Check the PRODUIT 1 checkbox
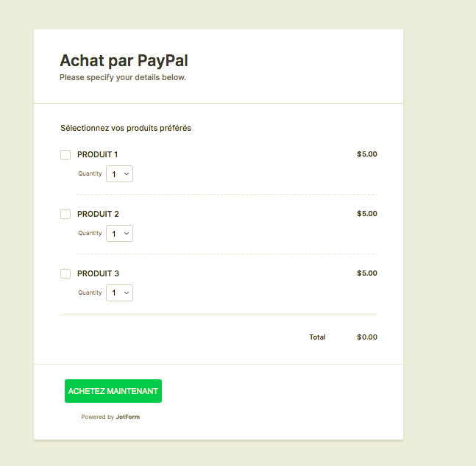The image size is (476, 466). point(65,154)
